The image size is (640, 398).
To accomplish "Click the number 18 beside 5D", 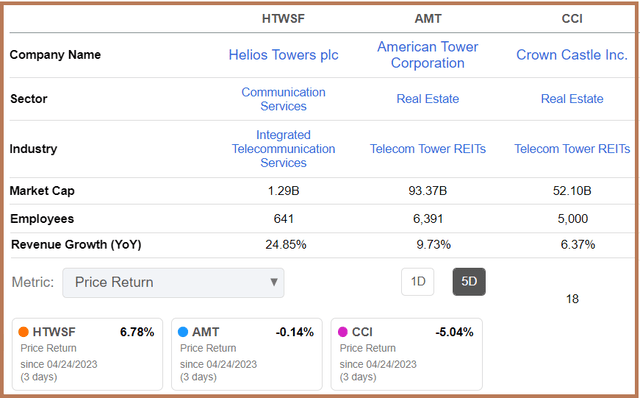I will pos(572,299).
